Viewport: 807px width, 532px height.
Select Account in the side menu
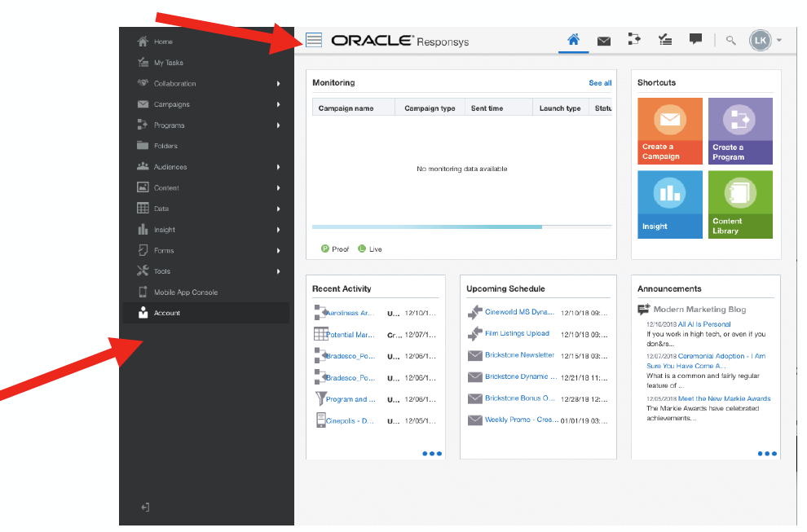[x=167, y=313]
